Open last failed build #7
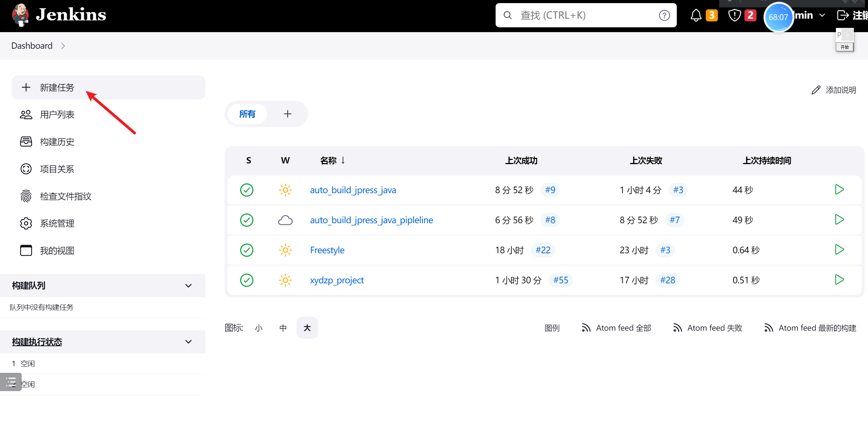The height and width of the screenshot is (426, 868). tap(675, 220)
